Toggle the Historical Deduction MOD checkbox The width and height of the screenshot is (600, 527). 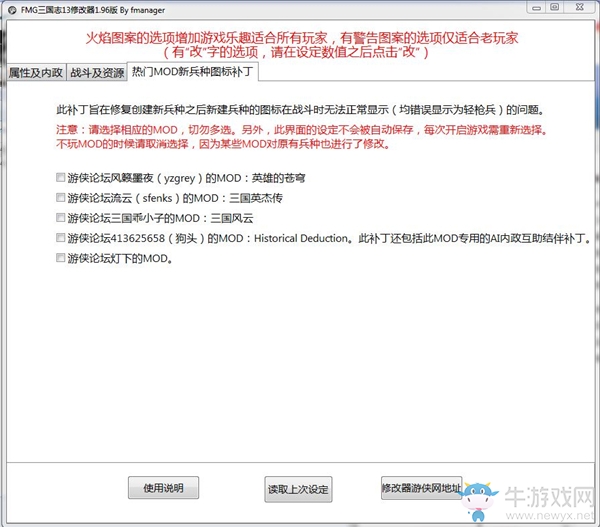coord(60,238)
